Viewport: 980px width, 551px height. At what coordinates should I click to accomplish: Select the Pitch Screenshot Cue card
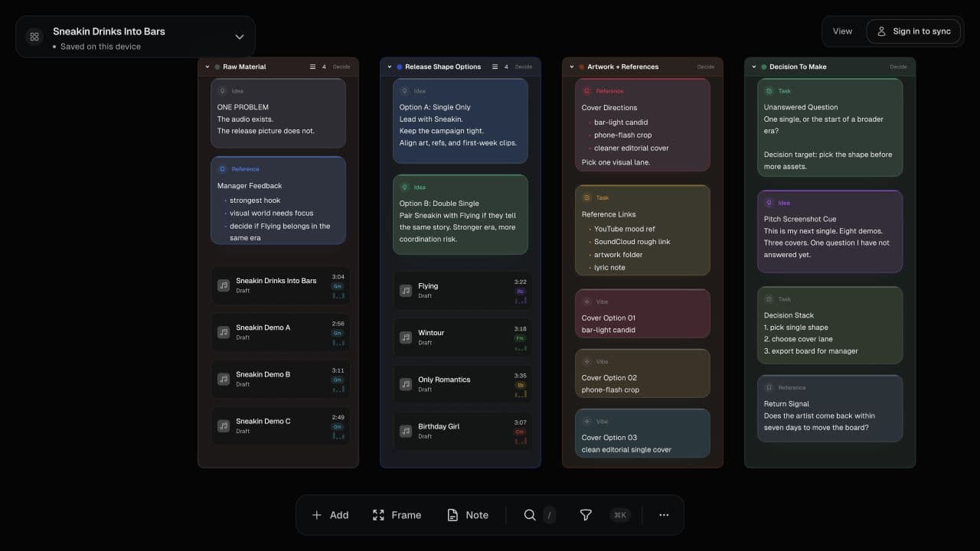[x=830, y=232]
